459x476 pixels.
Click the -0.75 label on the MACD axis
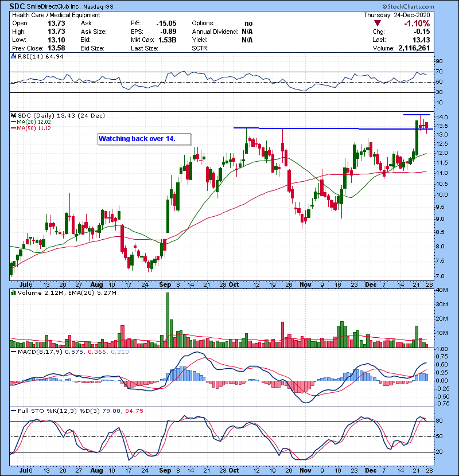pyautogui.click(x=442, y=403)
